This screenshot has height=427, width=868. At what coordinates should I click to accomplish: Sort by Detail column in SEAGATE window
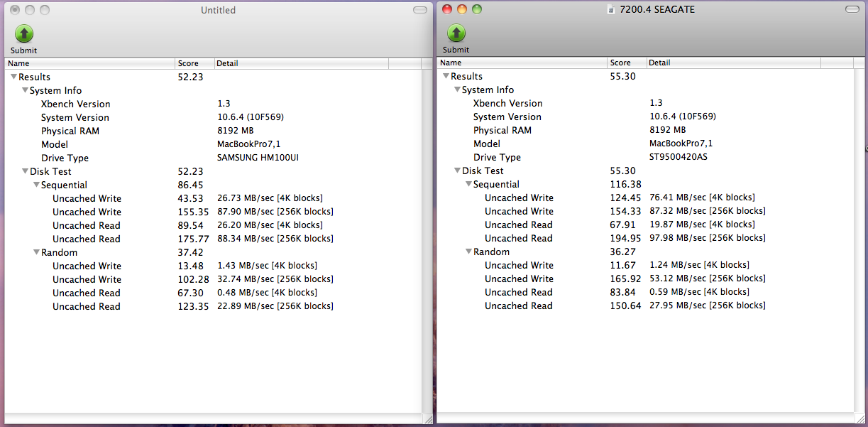(x=734, y=63)
